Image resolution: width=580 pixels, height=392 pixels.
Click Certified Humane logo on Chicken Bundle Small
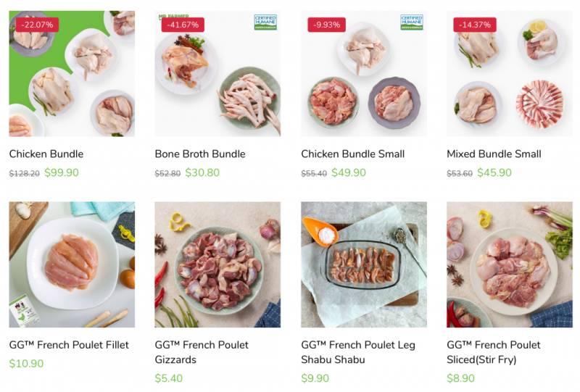[x=412, y=22]
